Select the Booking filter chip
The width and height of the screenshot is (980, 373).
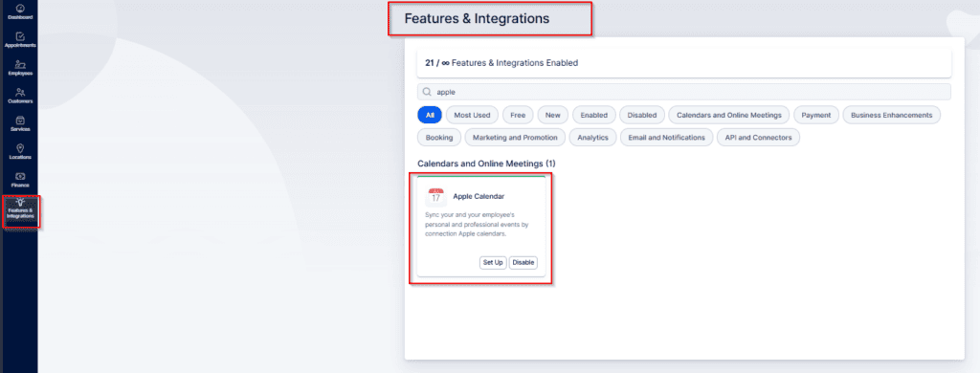pos(438,138)
